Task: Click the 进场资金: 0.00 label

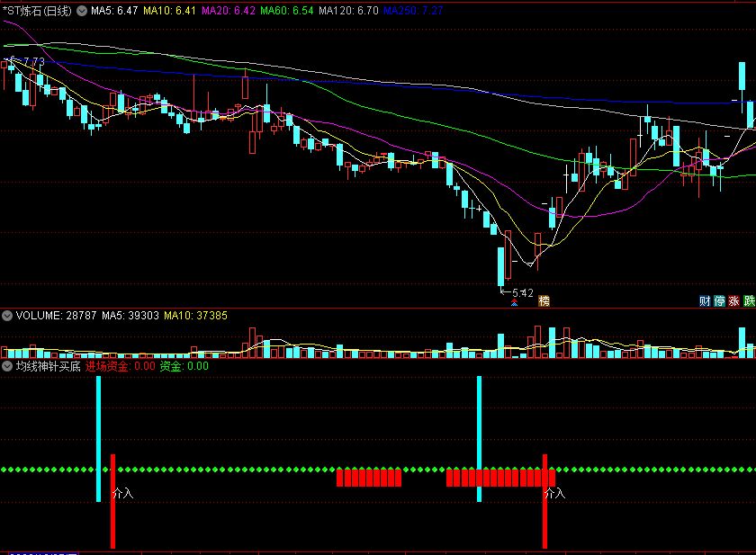Action: pos(121,366)
